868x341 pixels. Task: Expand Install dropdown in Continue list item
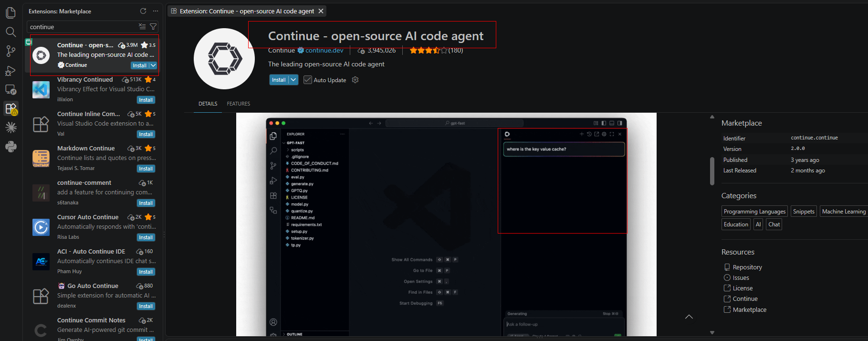point(153,65)
